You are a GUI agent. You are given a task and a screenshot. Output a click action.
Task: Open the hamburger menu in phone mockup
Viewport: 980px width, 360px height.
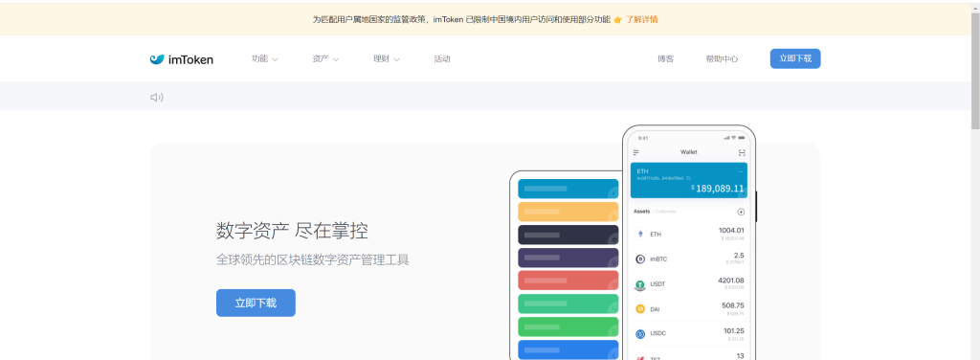click(x=636, y=152)
